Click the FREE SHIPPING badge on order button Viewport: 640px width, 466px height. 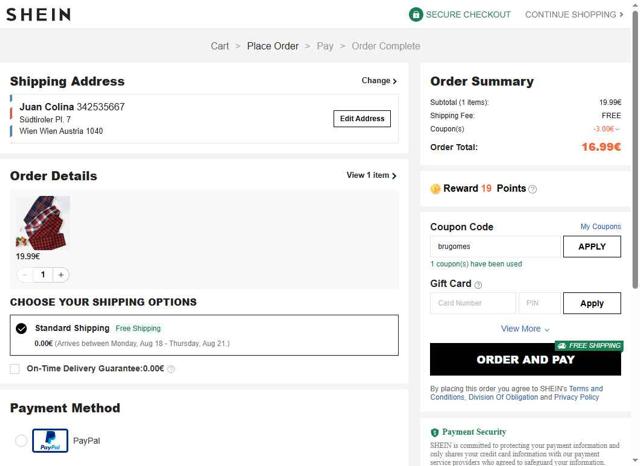[589, 346]
